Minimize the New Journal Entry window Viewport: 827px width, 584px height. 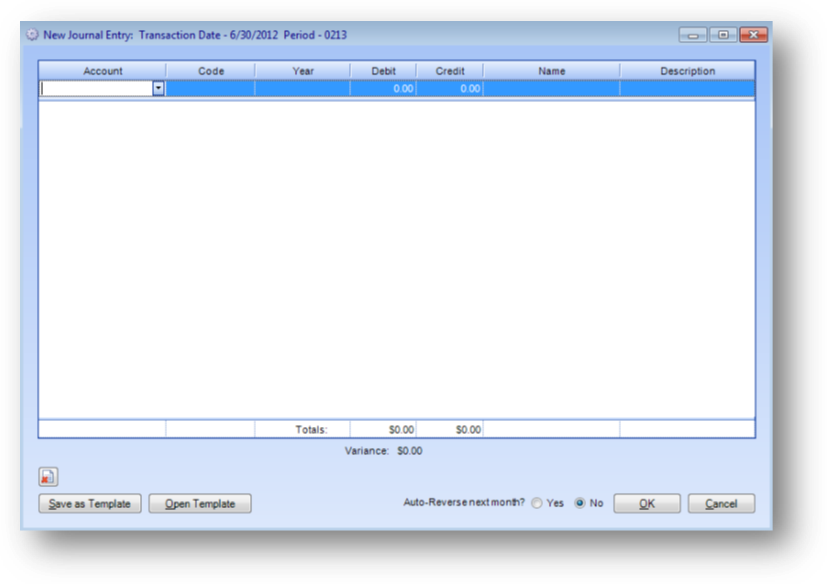click(693, 35)
